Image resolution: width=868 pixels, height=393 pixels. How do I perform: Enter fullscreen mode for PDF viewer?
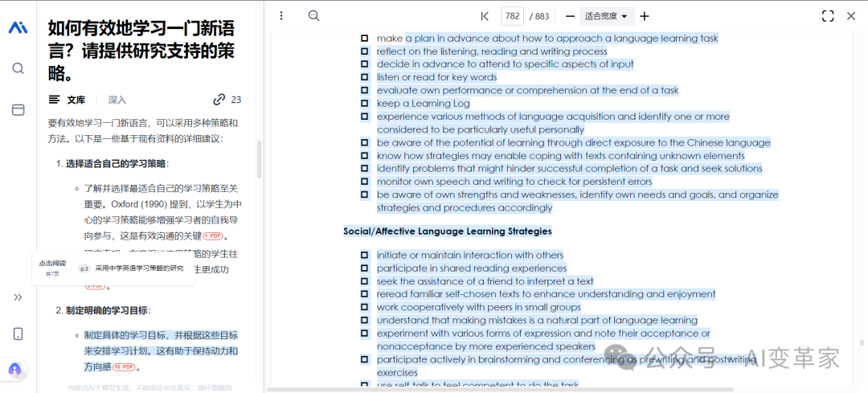click(828, 16)
